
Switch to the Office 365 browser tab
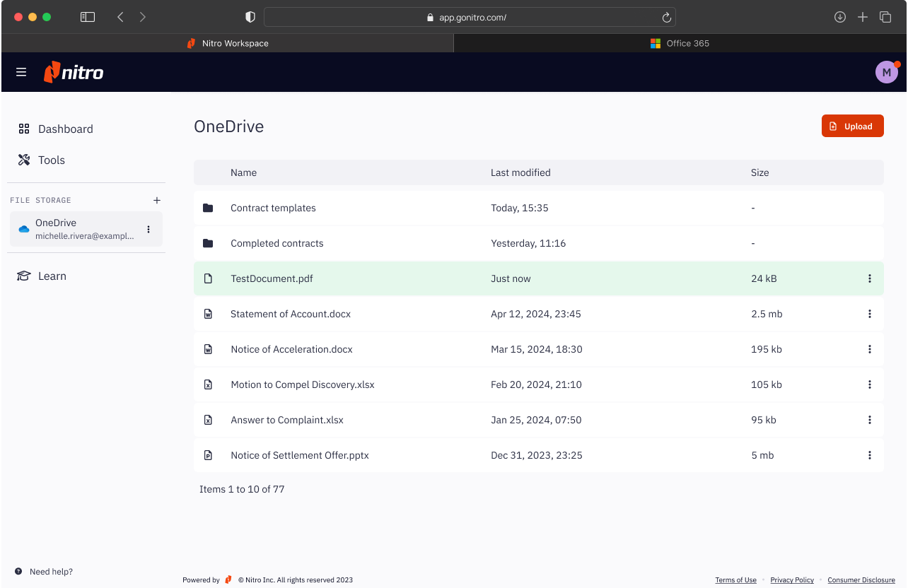[680, 43]
